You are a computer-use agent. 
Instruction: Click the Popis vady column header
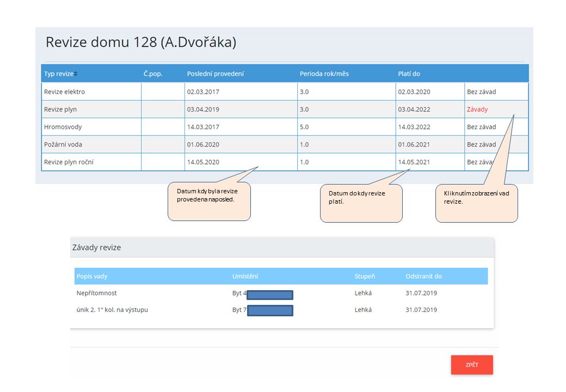(x=93, y=276)
